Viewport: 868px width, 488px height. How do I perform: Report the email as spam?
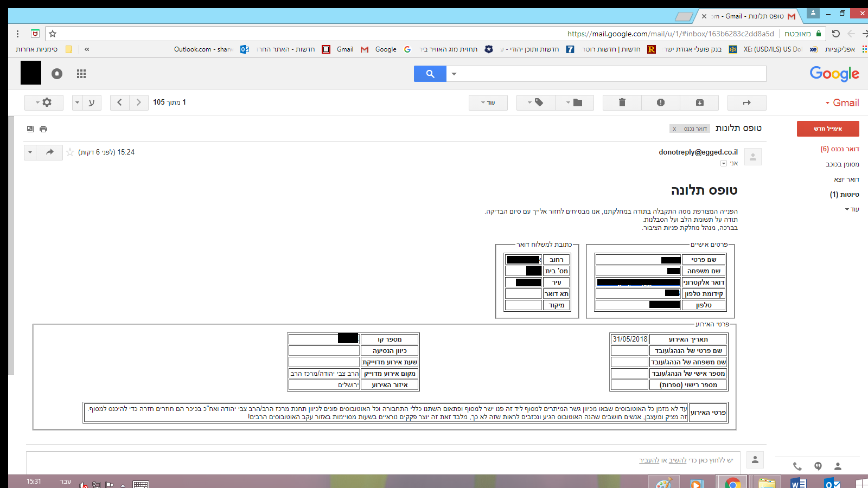tap(661, 102)
